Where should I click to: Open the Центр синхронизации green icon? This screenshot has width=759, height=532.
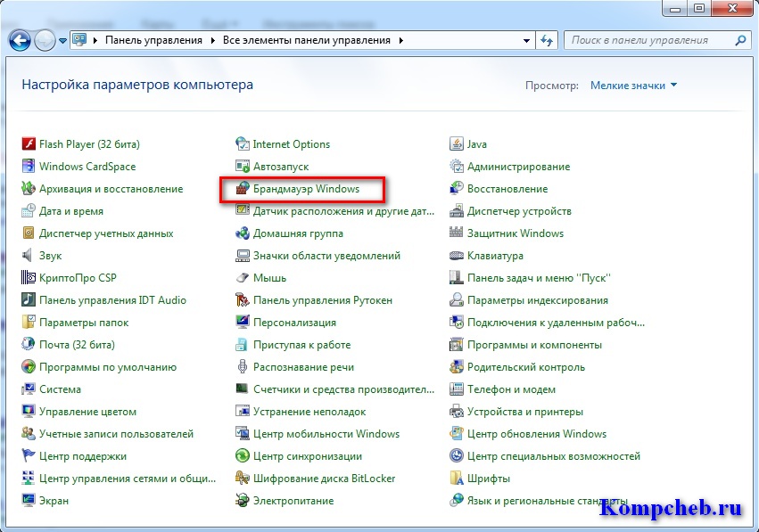[242, 456]
